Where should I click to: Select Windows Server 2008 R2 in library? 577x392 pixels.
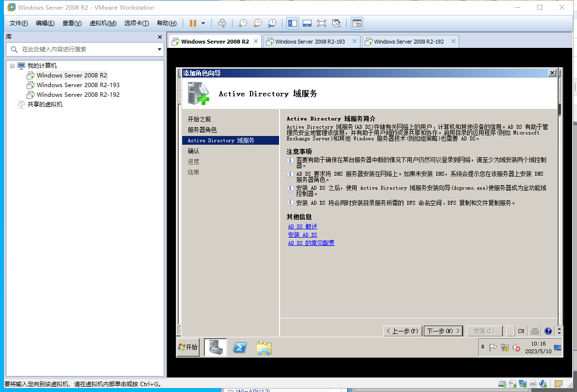pyautogui.click(x=72, y=75)
